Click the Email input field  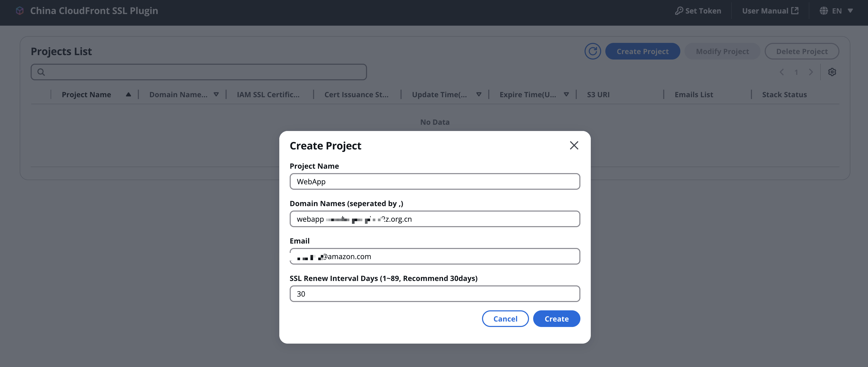[x=435, y=256]
